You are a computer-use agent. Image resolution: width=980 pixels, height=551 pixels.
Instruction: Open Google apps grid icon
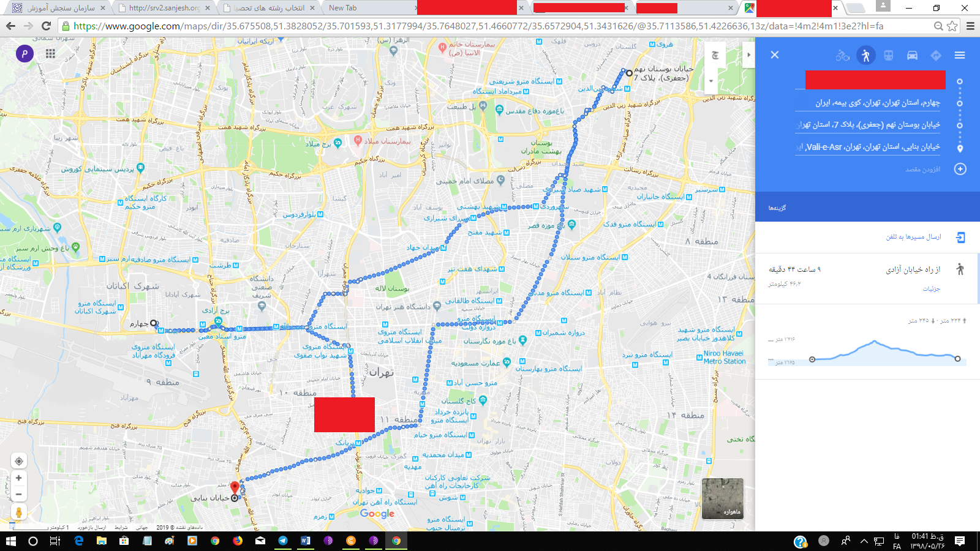(x=50, y=54)
